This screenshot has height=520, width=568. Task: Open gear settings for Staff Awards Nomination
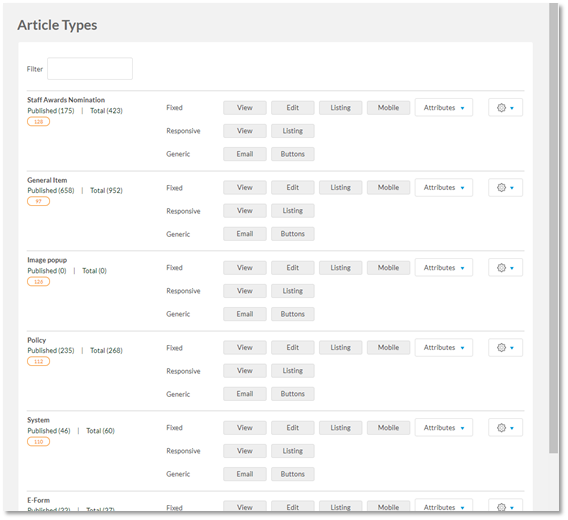[505, 108]
